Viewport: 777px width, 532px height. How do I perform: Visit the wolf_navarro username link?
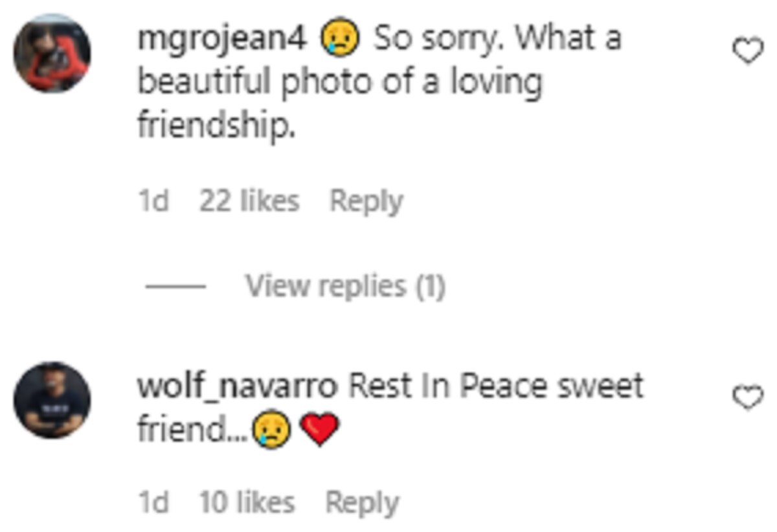pos(238,388)
